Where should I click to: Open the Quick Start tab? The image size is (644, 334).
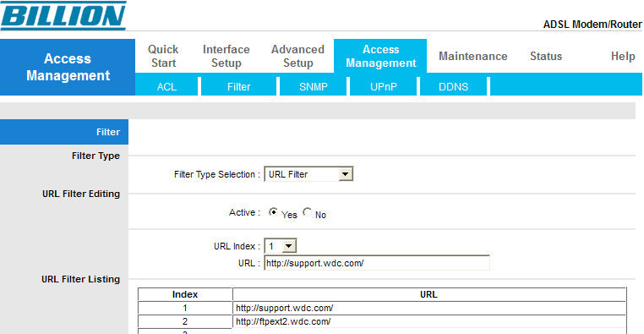[163, 56]
